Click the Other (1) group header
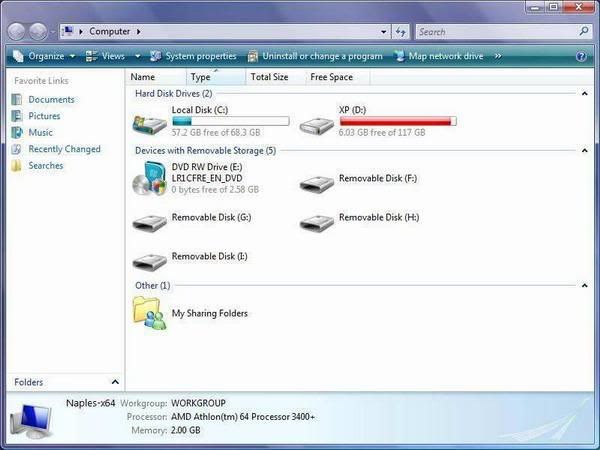600x450 pixels. coord(152,285)
